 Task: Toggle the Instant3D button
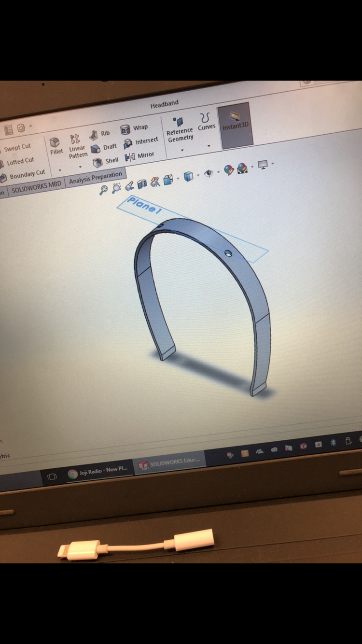236,125
